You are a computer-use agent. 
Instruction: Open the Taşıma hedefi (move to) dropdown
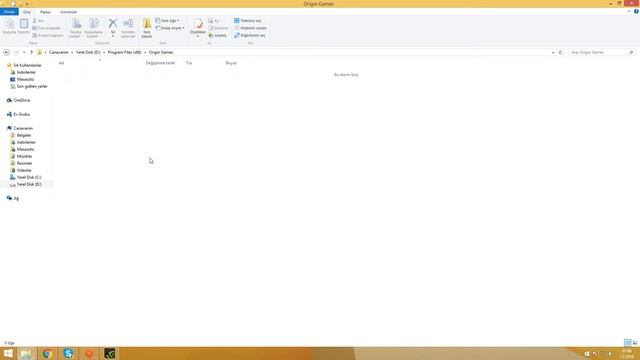[76, 28]
